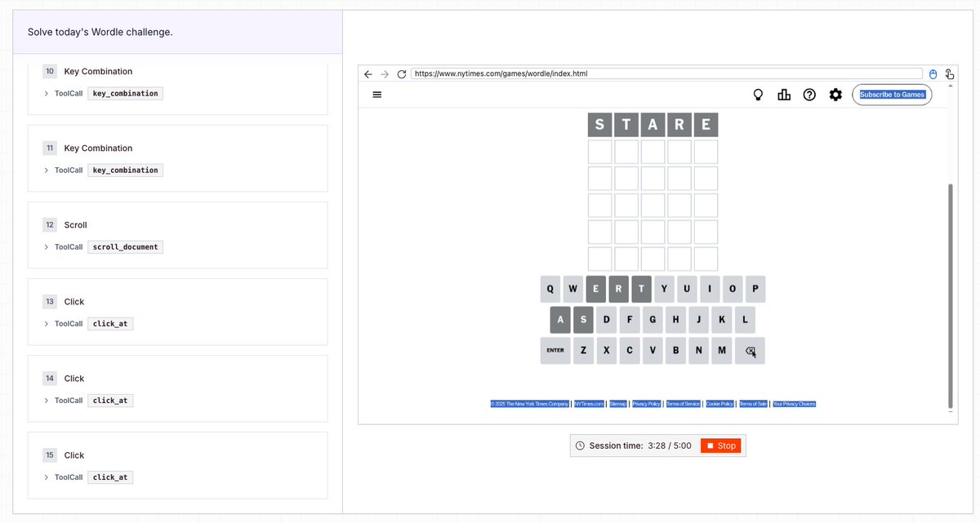This screenshot has width=980, height=523.
Task: Reload the page with the browser refresh icon
Action: click(x=401, y=73)
